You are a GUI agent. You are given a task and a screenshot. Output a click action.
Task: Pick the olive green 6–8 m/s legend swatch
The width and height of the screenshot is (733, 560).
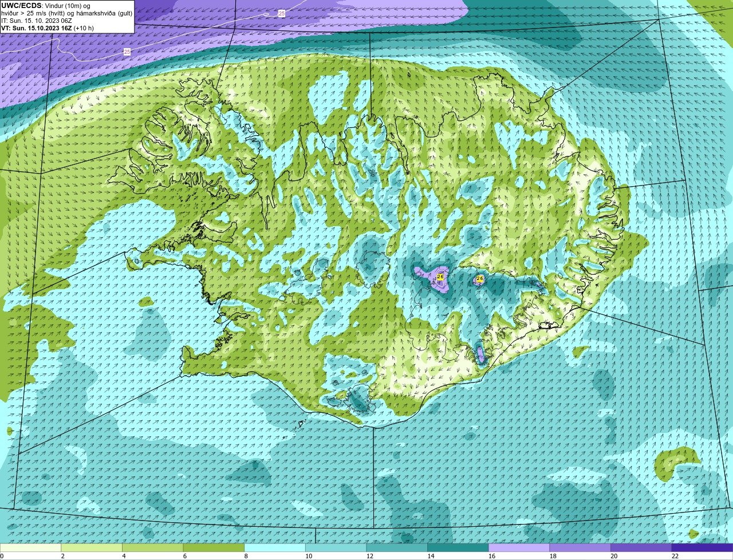(214, 547)
